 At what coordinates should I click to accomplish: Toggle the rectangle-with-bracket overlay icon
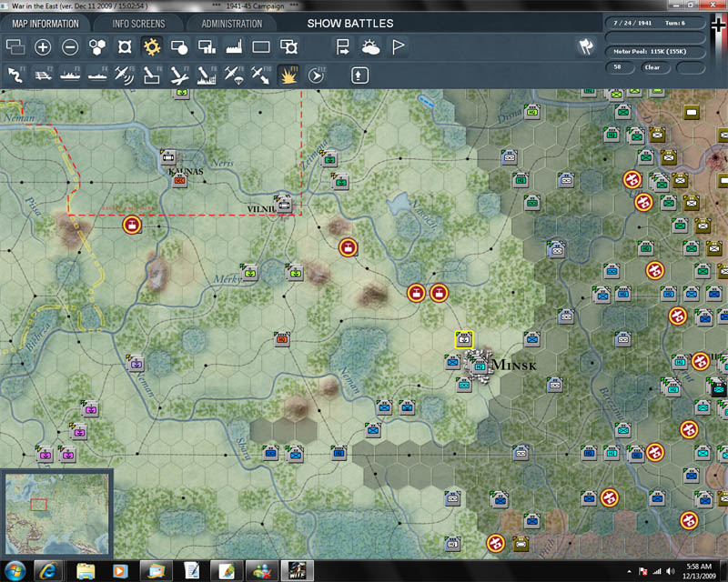288,47
